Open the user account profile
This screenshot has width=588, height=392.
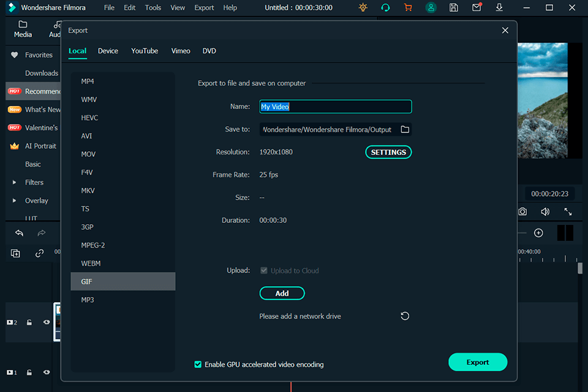[431, 7]
